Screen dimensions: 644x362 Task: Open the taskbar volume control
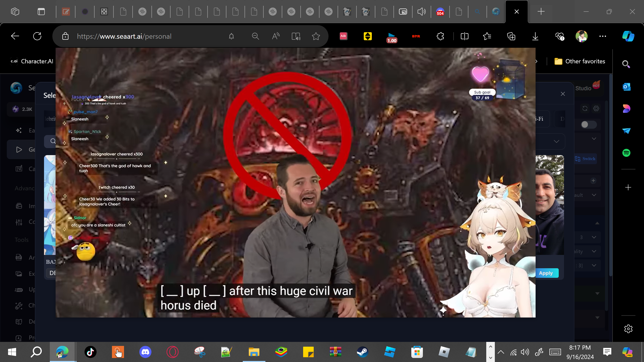click(x=525, y=352)
